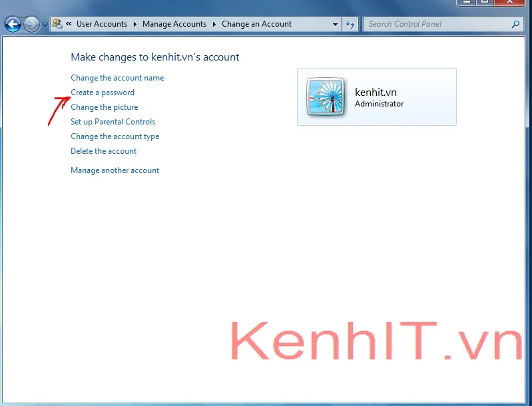Screen dimensions: 532x406
Task: Expand arrow after User Accounts breadcrumb
Action: (x=134, y=24)
